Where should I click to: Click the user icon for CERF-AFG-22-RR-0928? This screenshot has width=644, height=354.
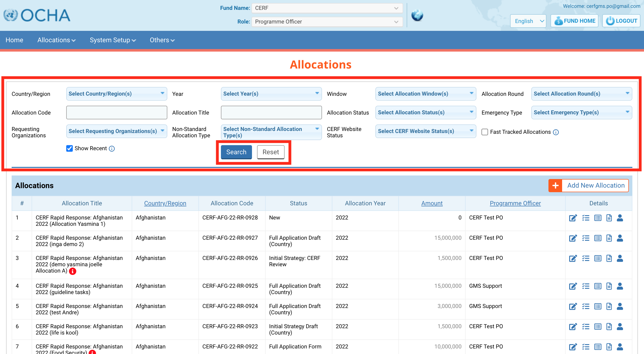620,218
